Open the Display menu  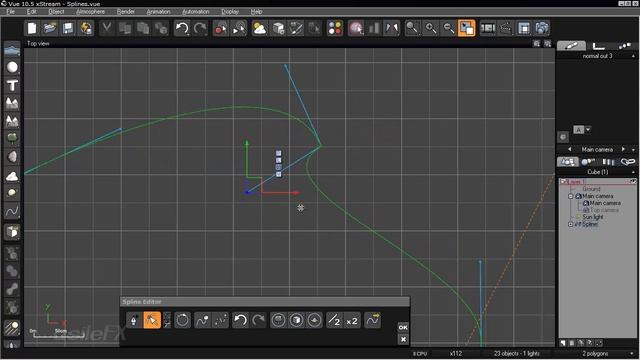click(230, 11)
